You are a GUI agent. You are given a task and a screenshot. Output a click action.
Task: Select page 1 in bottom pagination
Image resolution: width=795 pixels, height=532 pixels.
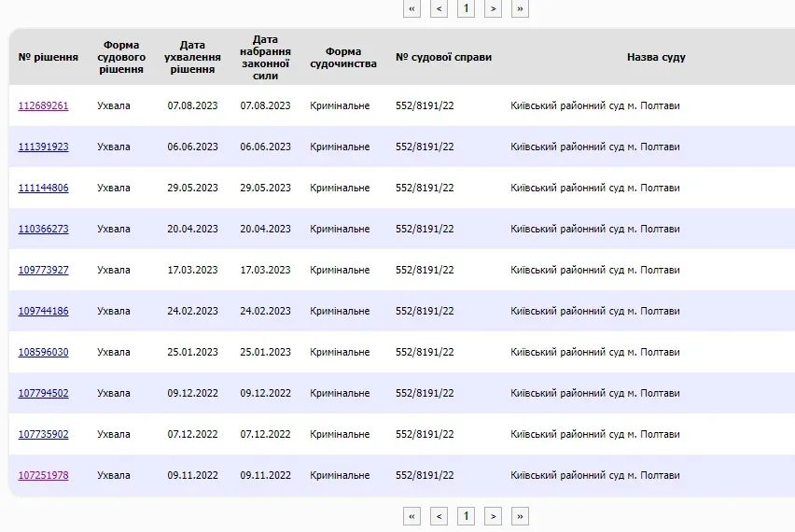tap(466, 515)
